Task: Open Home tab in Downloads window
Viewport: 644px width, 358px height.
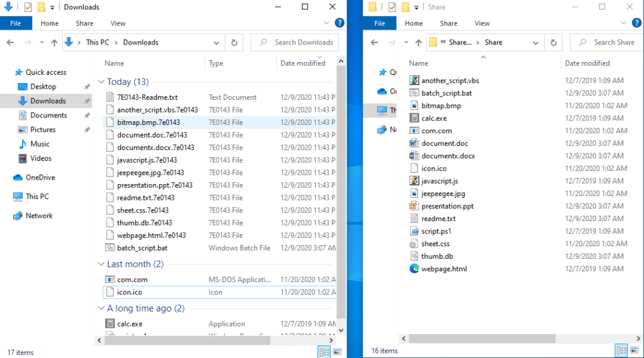Action: tap(49, 23)
